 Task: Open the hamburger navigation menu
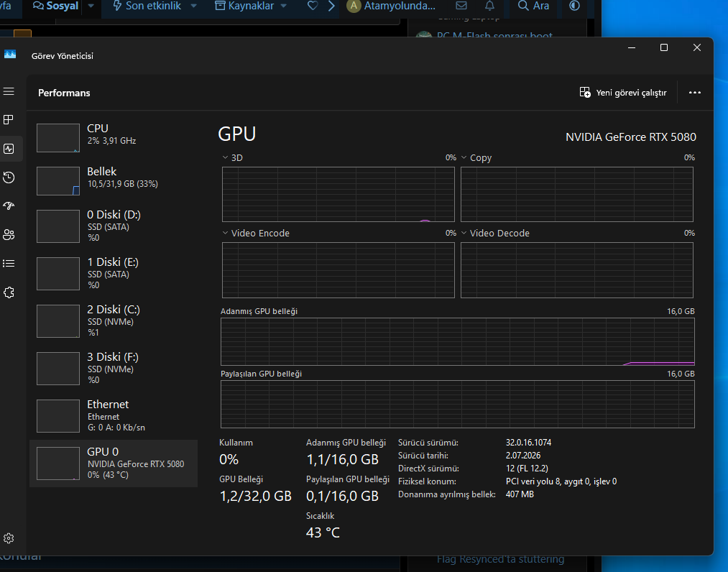(x=9, y=91)
